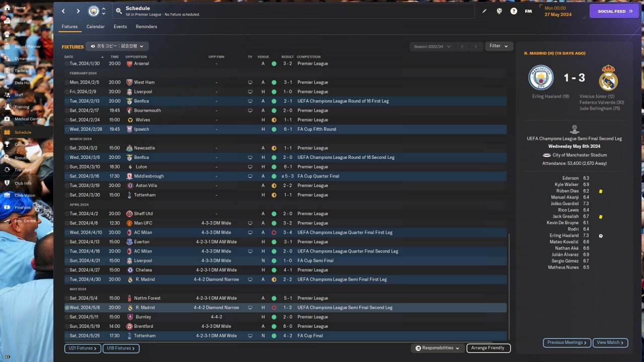The width and height of the screenshot is (644, 362).
Task: Open the Data Hub
Action: click(x=23, y=83)
